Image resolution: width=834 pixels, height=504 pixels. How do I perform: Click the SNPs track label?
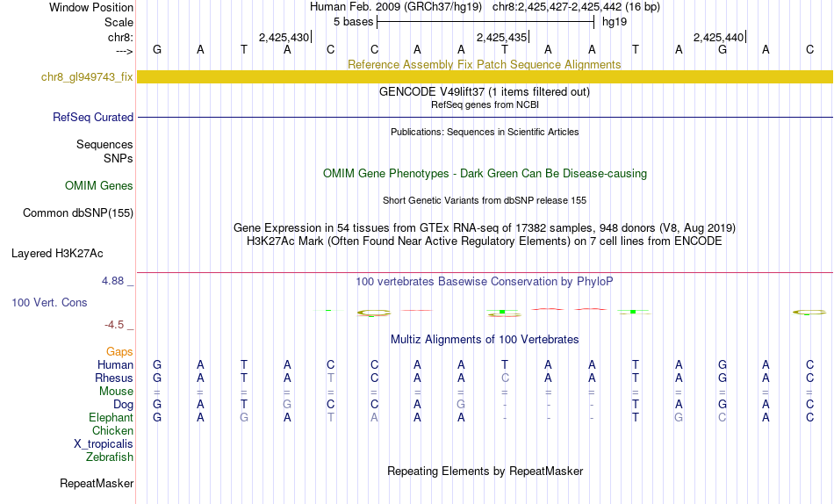point(119,159)
